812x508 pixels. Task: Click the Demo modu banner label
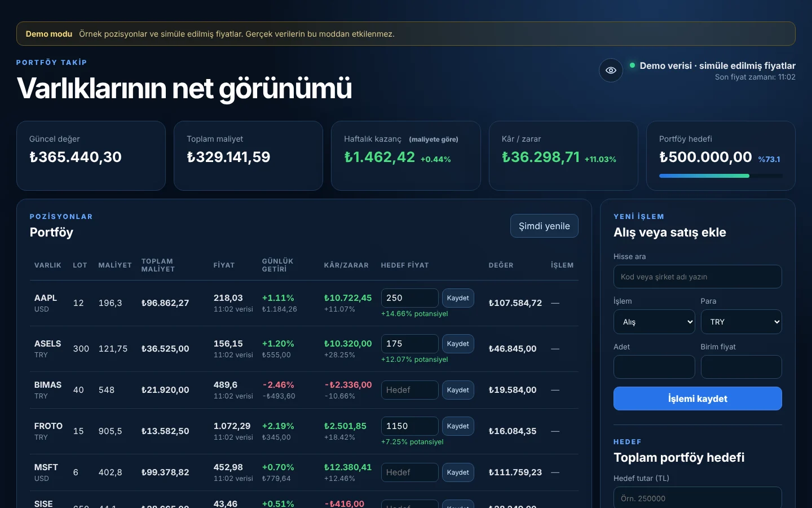click(49, 34)
